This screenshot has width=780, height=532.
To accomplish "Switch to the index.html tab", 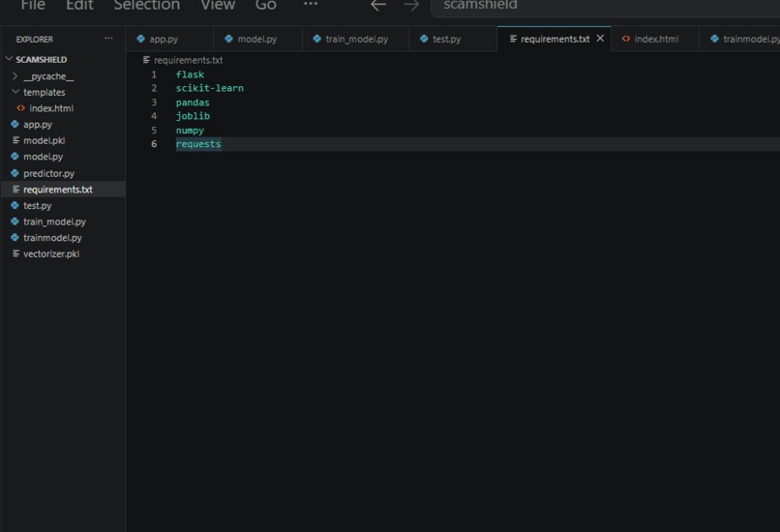I will (x=655, y=39).
